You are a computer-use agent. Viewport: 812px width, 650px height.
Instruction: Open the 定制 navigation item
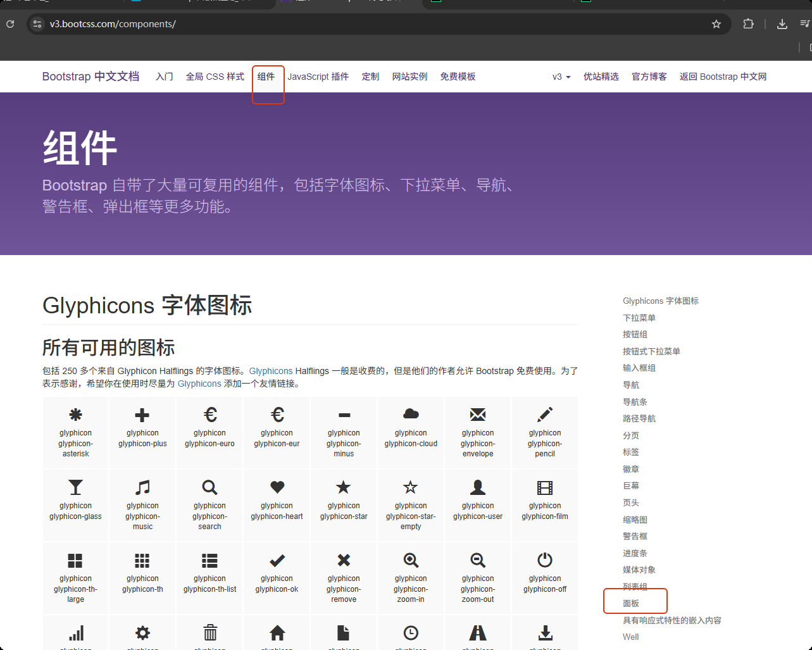coord(371,77)
